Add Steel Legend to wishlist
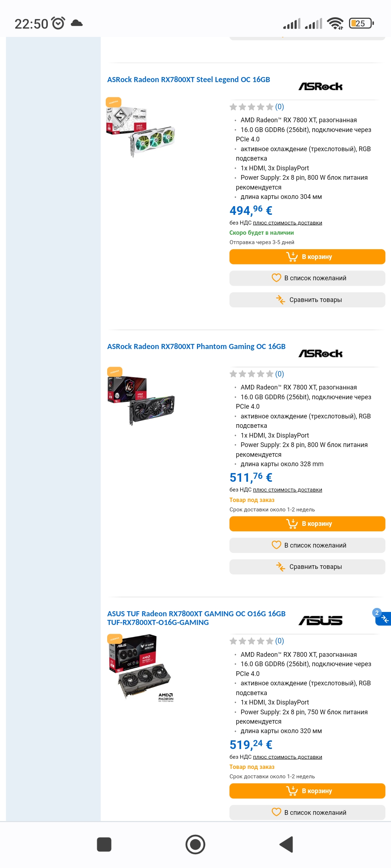Screen dimensions: 391x868 click(x=307, y=278)
